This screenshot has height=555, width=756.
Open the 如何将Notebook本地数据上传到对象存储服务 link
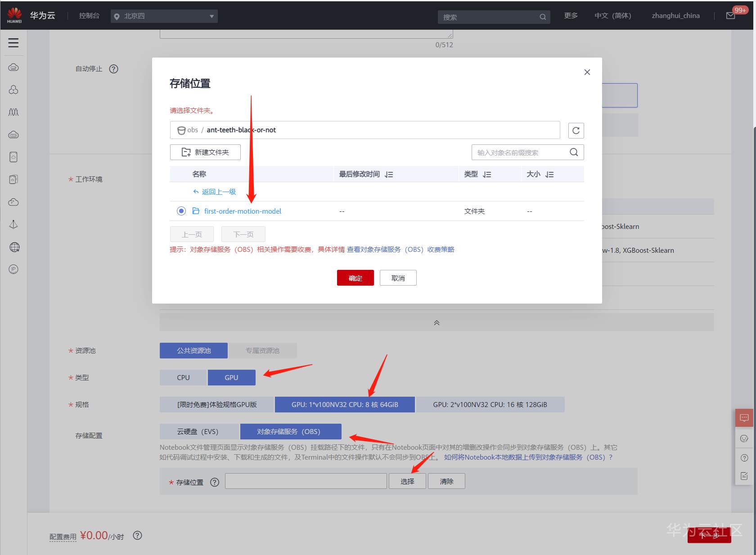[528, 457]
